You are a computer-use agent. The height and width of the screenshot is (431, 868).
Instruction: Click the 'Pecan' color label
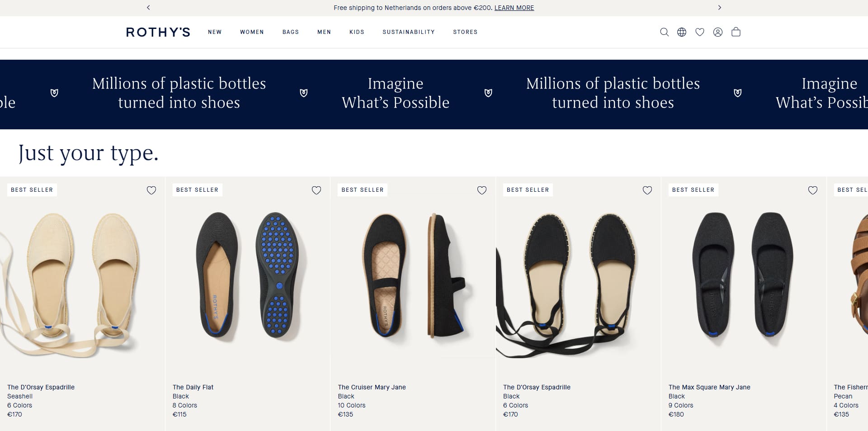point(843,396)
